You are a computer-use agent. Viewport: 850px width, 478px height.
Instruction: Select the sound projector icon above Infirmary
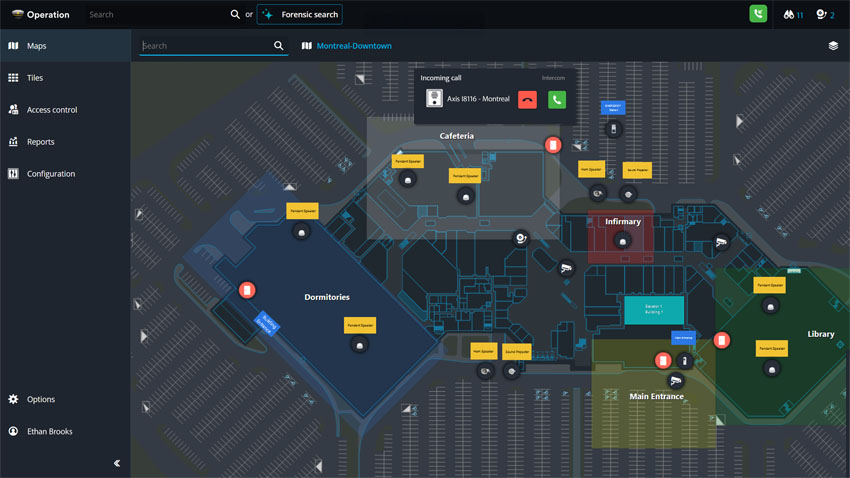point(628,194)
